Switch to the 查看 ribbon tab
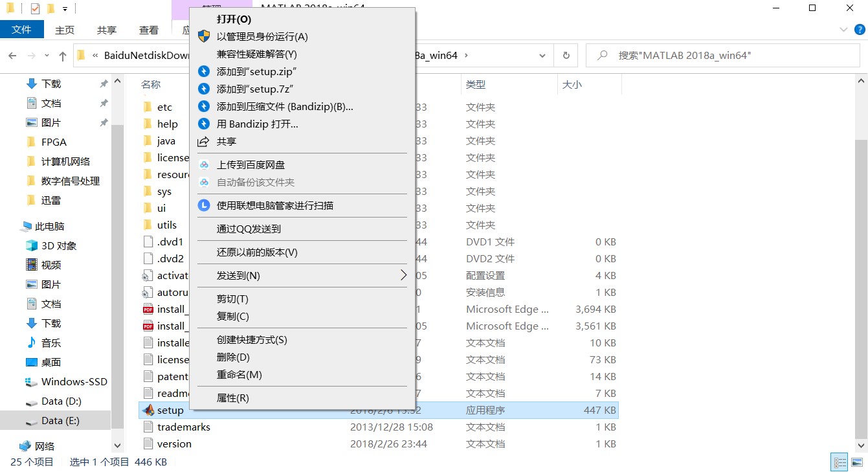 [149, 29]
